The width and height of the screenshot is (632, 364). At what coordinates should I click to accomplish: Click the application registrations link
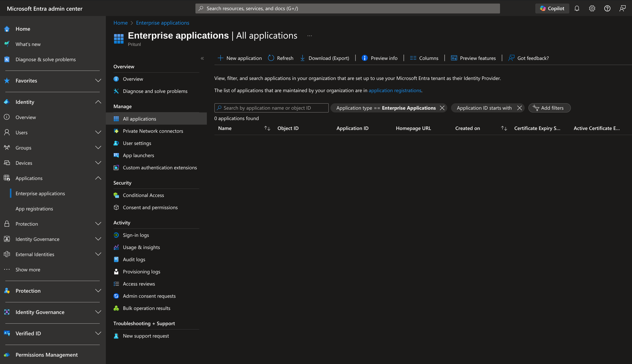tap(395, 90)
